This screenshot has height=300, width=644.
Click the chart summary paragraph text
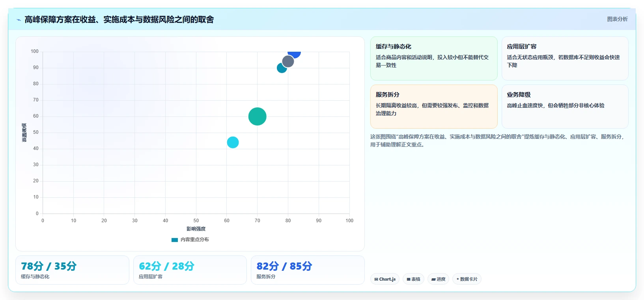pyautogui.click(x=497, y=141)
